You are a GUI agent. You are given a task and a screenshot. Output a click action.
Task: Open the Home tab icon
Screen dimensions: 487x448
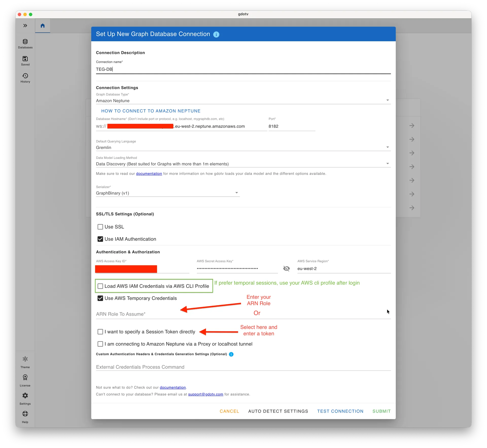[43, 26]
